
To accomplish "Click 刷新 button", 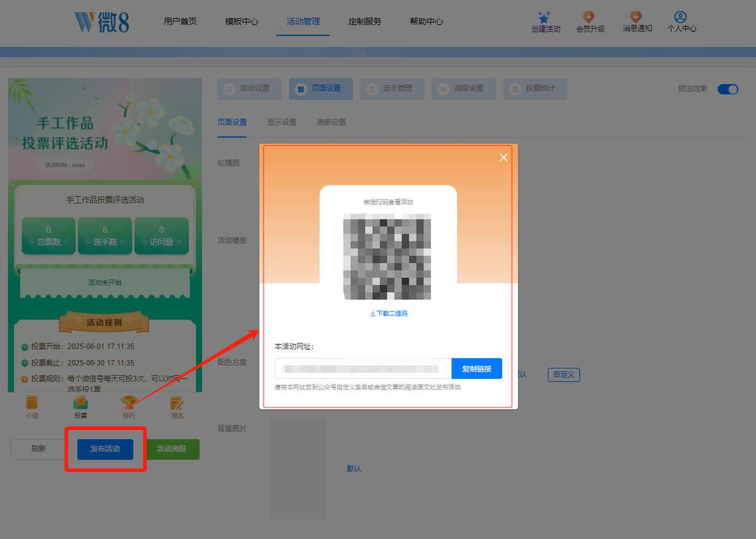I will [38, 449].
